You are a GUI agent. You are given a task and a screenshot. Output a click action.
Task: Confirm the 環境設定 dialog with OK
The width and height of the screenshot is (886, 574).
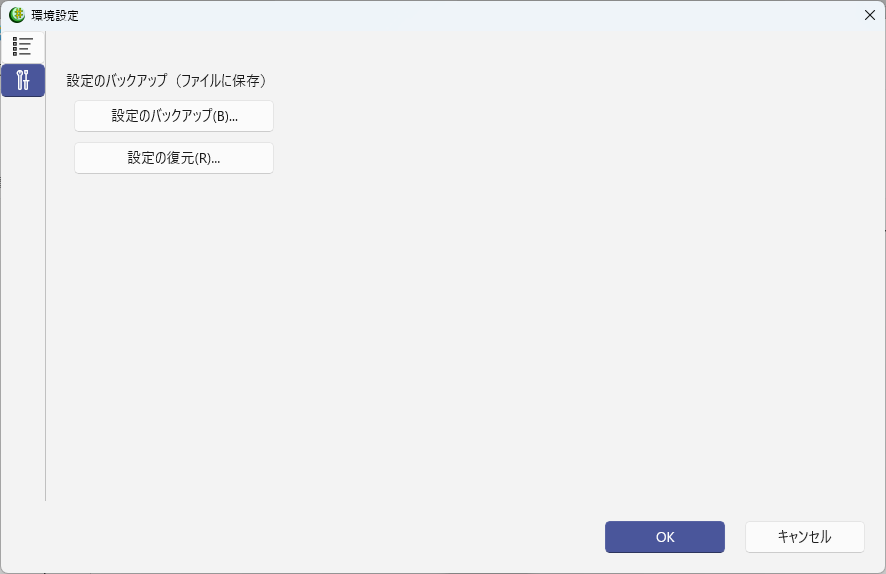pos(664,537)
